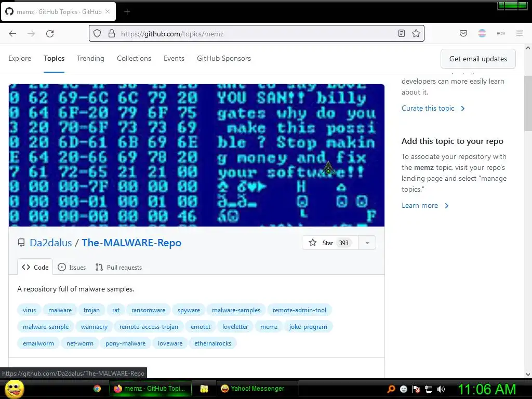532x399 pixels.
Task: Click the wannacry topic tag
Action: coord(95,327)
